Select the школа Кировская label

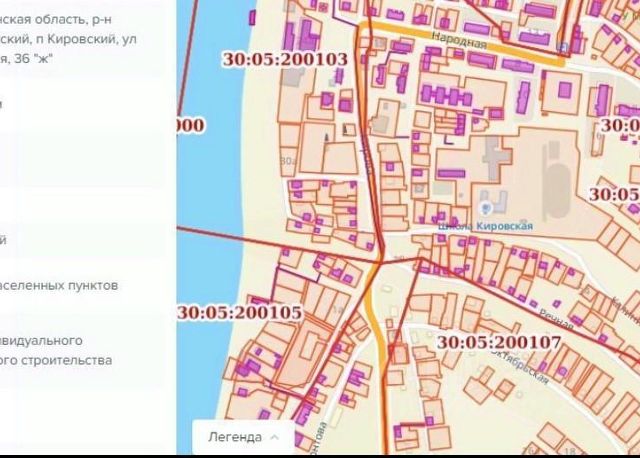coord(485,226)
